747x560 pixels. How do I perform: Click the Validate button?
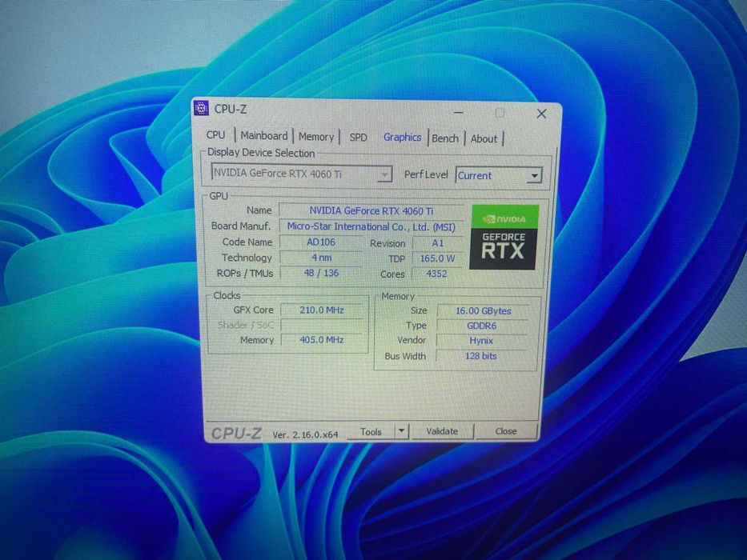tap(442, 431)
